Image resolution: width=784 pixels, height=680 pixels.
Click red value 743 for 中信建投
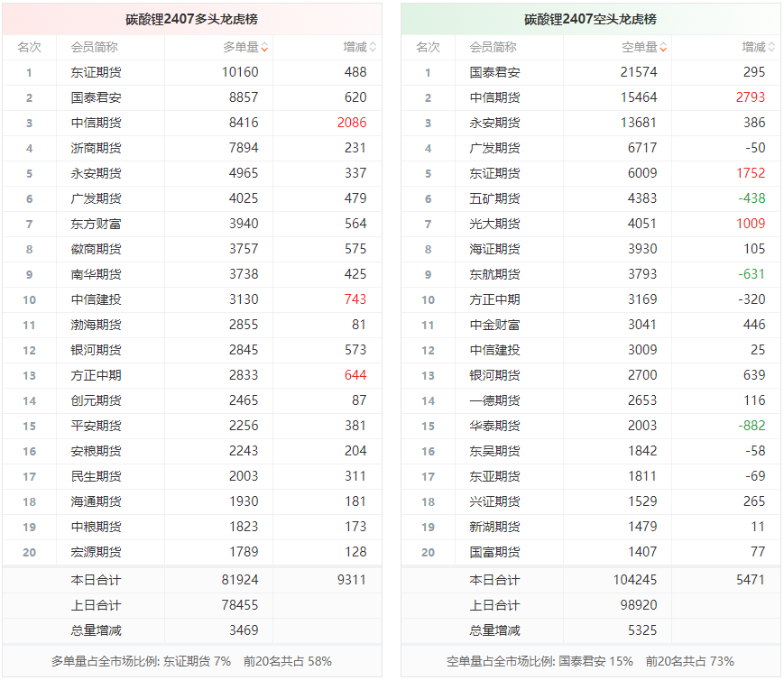pos(355,299)
